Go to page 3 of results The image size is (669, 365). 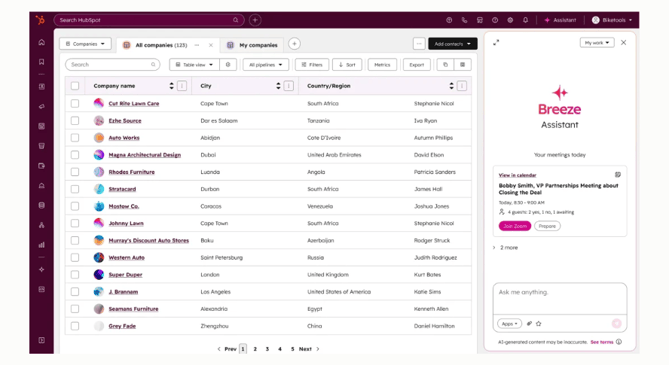click(x=268, y=349)
